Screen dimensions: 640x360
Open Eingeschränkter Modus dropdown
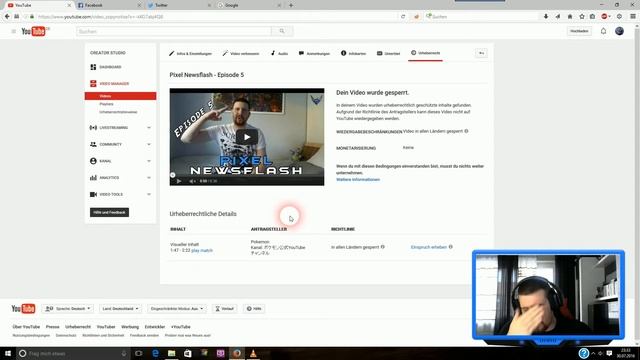[177, 309]
